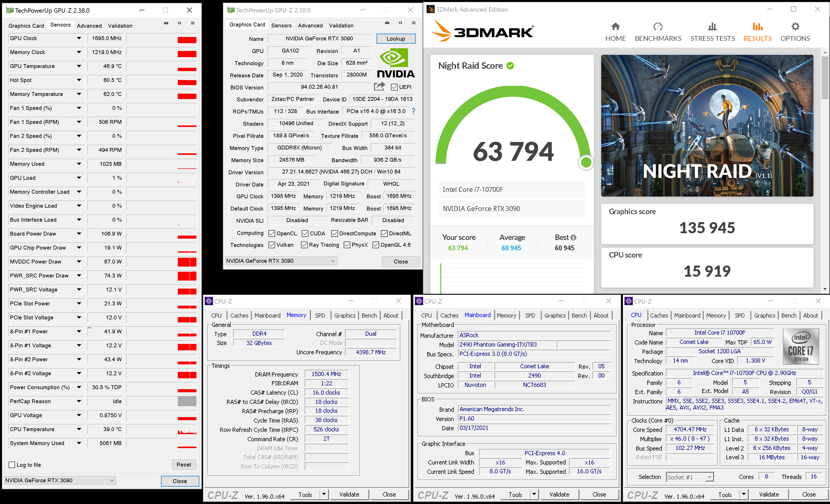Open GPU selector dropdown in Sensors window
This screenshot has width=830, height=504.
(60, 480)
